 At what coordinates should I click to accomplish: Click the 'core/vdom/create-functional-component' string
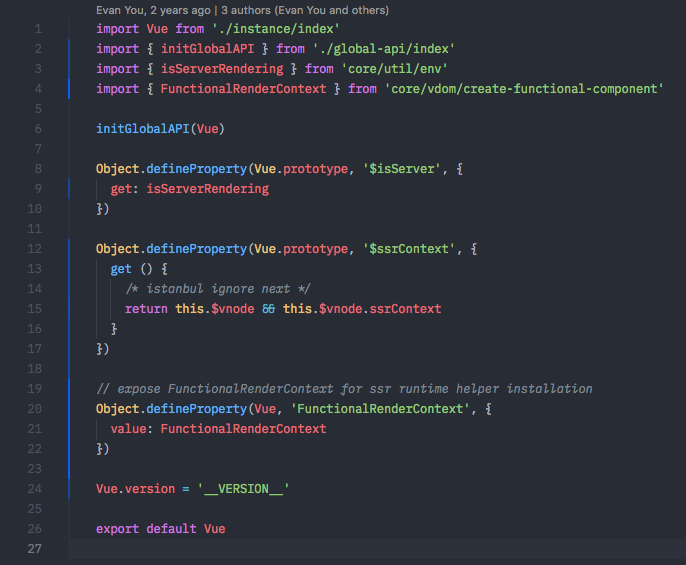[524, 89]
